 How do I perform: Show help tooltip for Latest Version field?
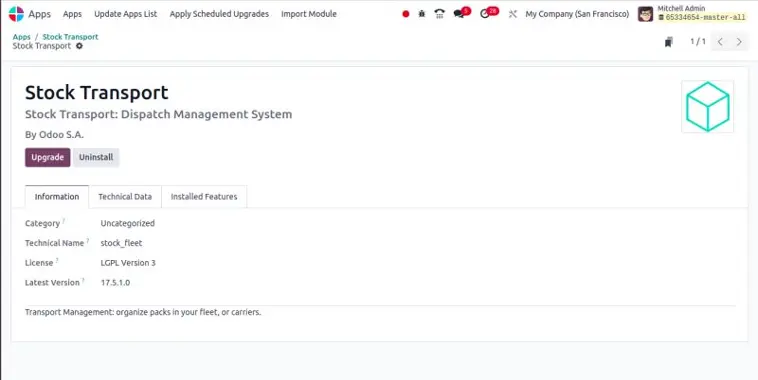pyautogui.click(x=83, y=280)
